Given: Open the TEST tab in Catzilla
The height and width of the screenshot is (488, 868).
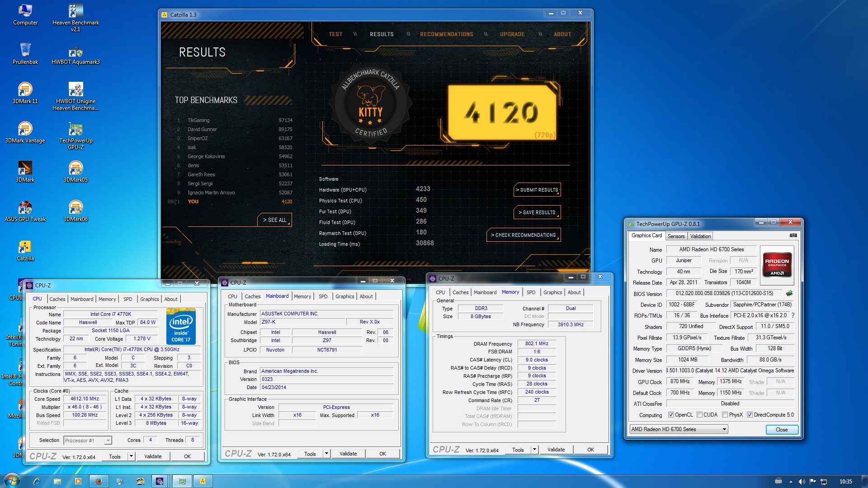Looking at the screenshot, I should pyautogui.click(x=335, y=34).
